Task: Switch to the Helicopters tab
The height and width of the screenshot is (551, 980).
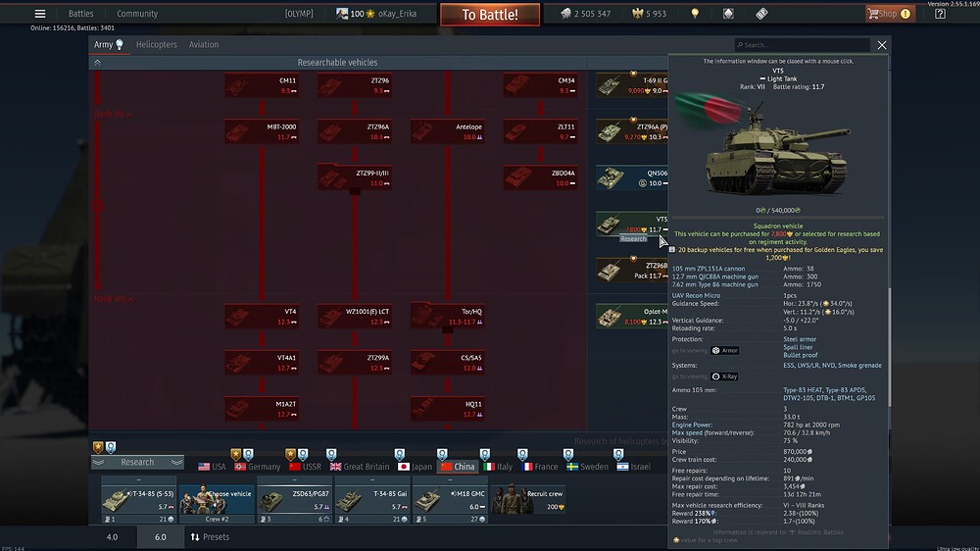Action: pos(156,44)
